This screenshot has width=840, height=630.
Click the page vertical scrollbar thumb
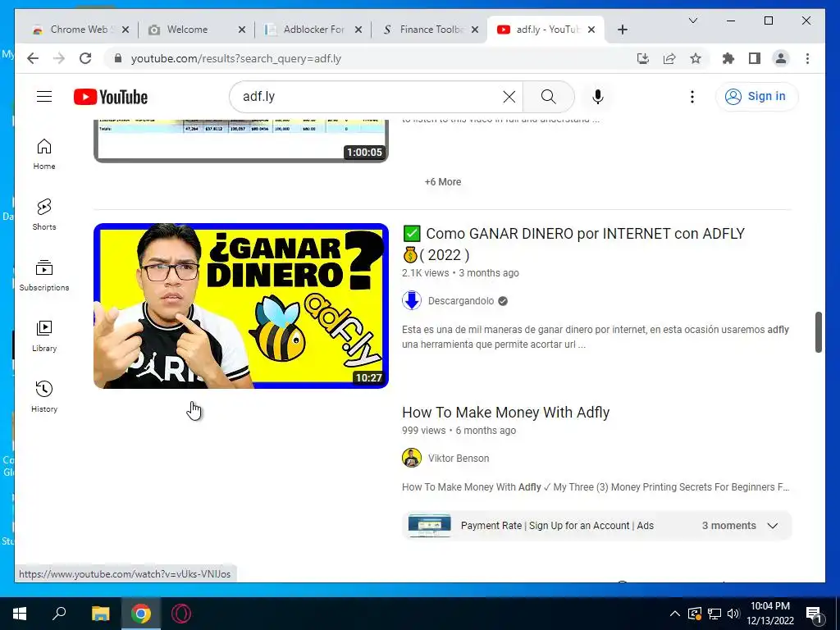(818, 332)
